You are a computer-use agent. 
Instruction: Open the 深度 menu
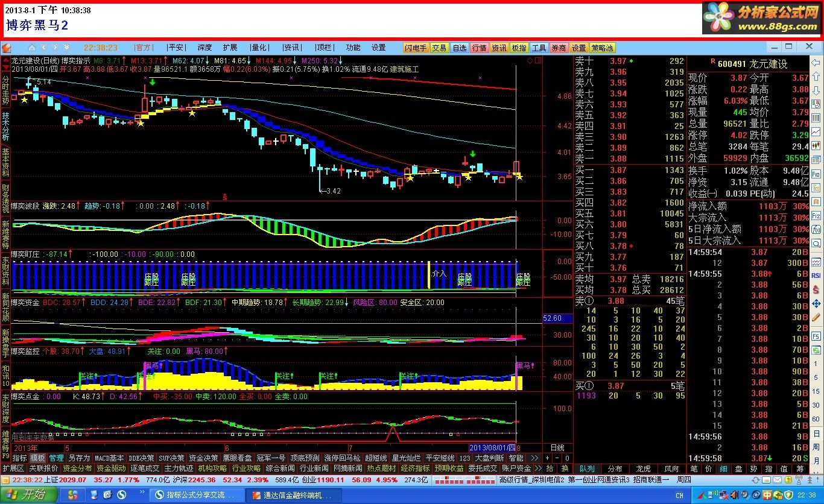(x=204, y=48)
